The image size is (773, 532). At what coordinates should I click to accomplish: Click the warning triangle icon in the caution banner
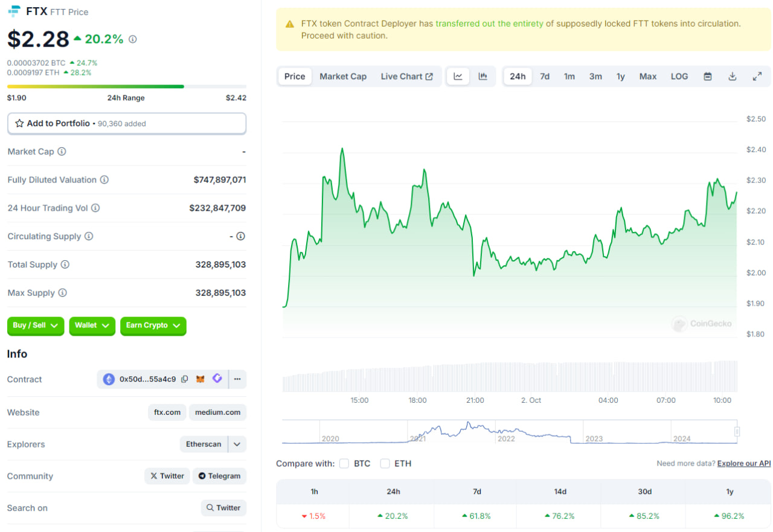pyautogui.click(x=290, y=24)
